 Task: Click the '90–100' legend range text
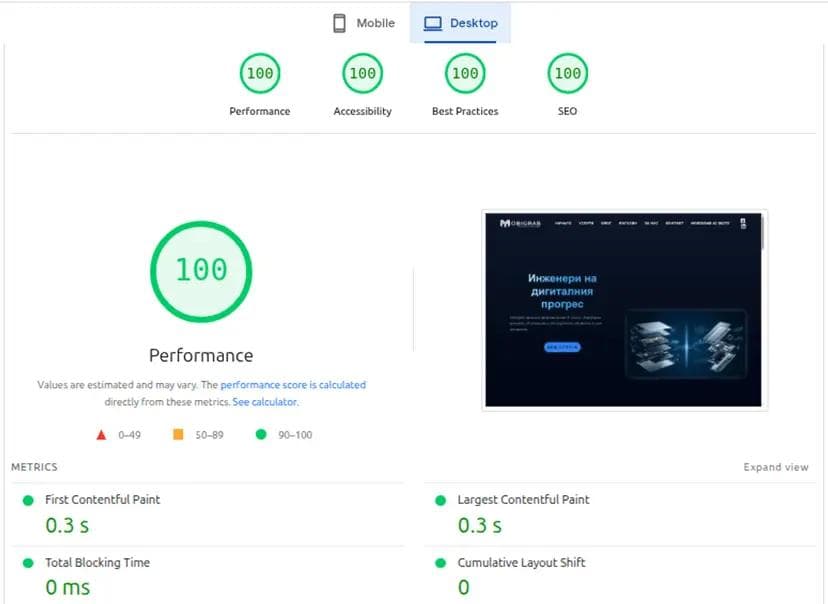(295, 435)
